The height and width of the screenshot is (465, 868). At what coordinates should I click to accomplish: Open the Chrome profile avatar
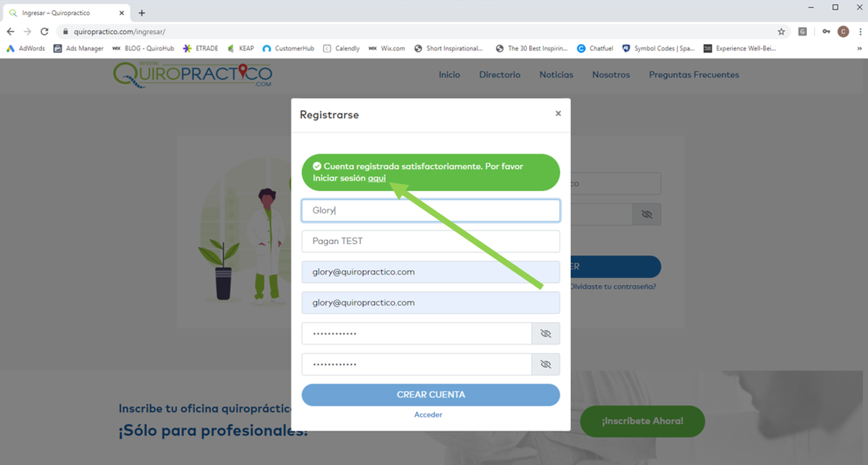point(844,31)
